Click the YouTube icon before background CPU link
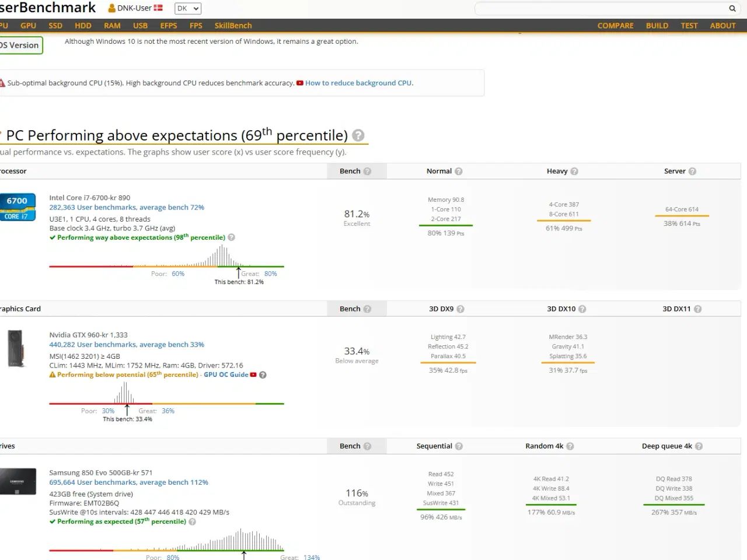 300,83
